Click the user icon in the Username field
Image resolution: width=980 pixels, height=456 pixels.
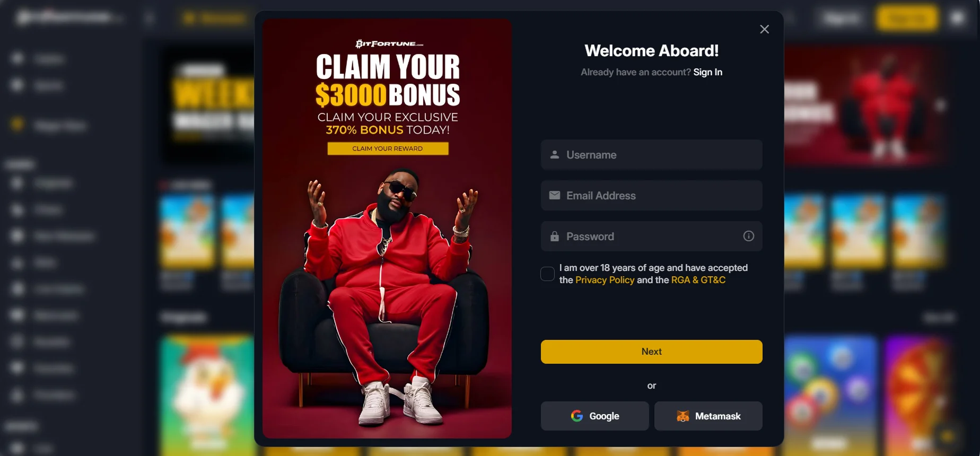pyautogui.click(x=555, y=154)
